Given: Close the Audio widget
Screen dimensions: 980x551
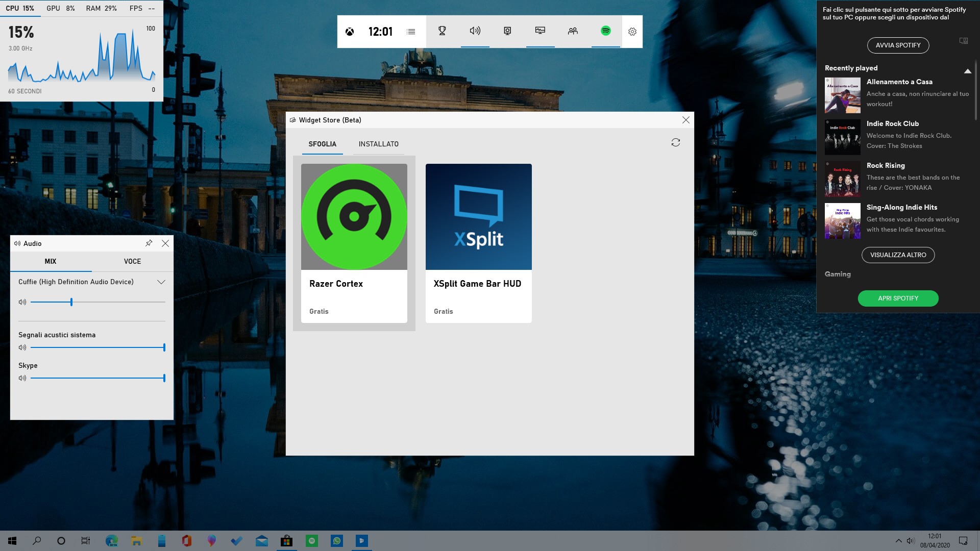Looking at the screenshot, I should click(x=165, y=243).
